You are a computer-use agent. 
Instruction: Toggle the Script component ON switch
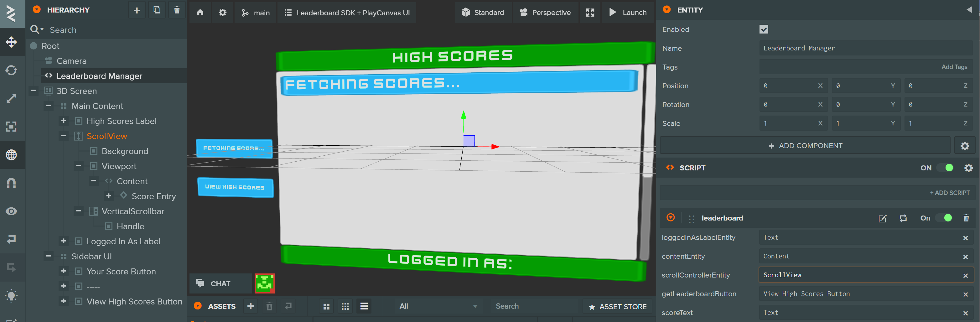[x=945, y=168]
